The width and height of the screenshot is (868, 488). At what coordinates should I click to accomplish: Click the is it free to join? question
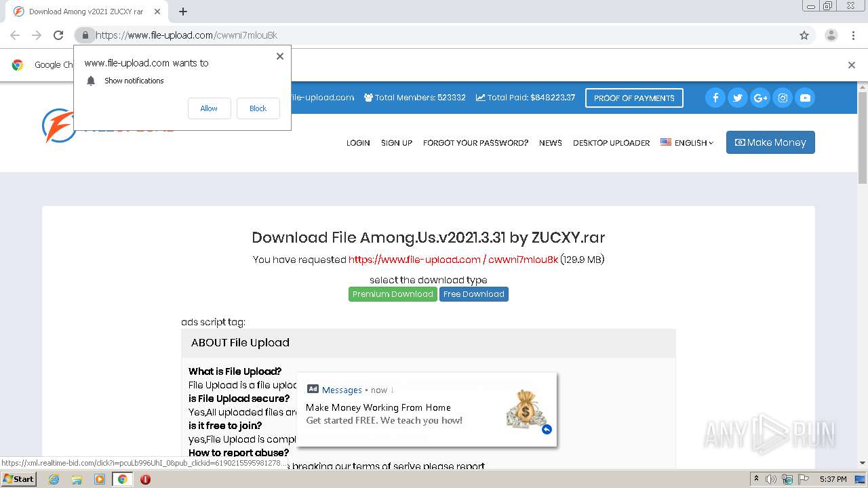pyautogui.click(x=225, y=426)
